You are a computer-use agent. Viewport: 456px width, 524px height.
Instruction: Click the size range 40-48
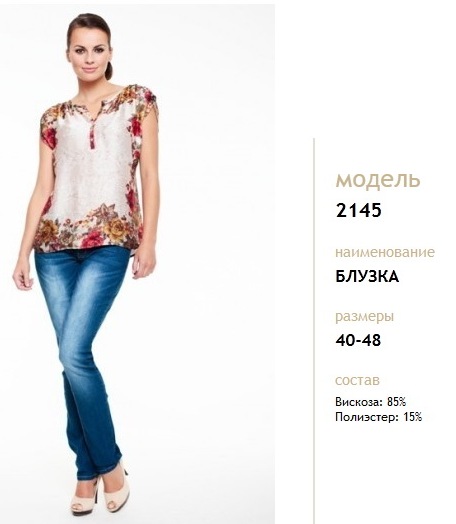coord(358,340)
